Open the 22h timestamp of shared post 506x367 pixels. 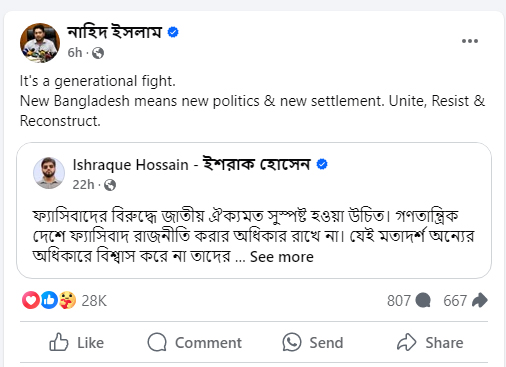(x=83, y=185)
